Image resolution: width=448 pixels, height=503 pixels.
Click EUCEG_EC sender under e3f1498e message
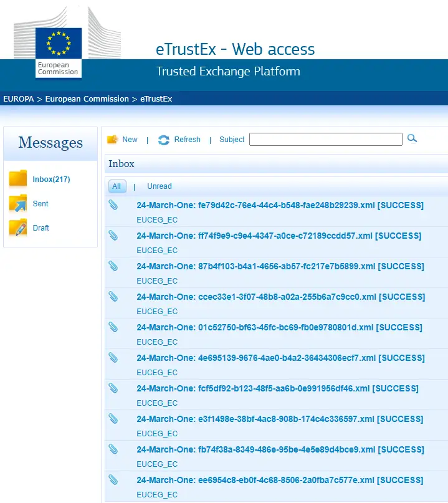tap(157, 434)
